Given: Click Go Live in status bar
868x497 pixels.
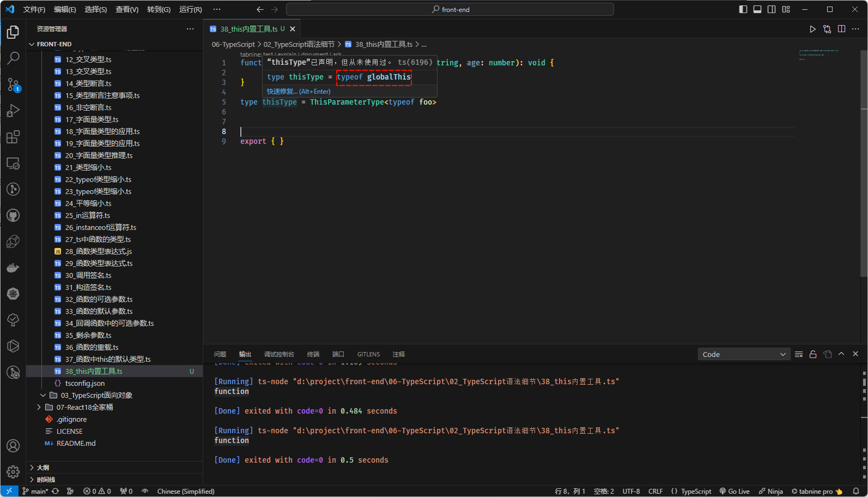Looking at the screenshot, I should 735,491.
